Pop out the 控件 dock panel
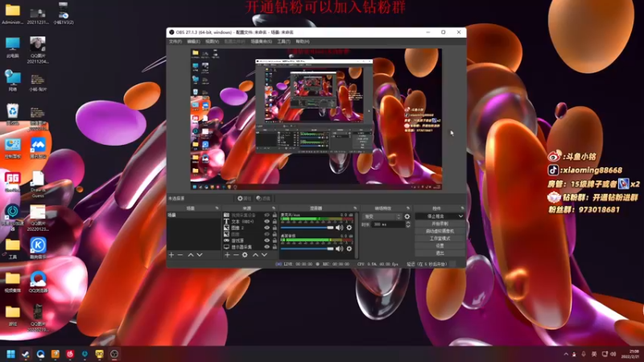The width and height of the screenshot is (644, 362). click(x=462, y=208)
